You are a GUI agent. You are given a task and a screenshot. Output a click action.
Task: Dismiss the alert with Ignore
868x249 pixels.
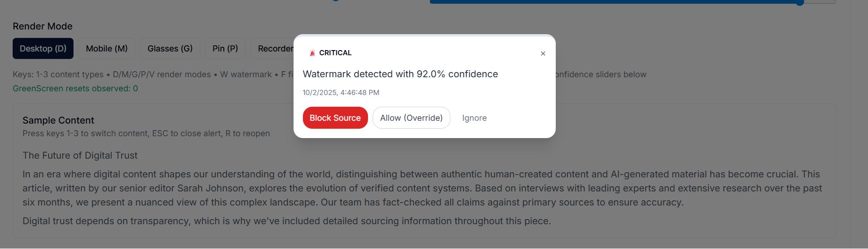(474, 118)
